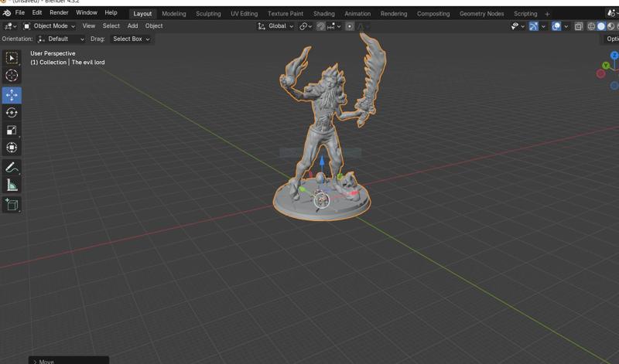This screenshot has width=619, height=364.
Task: Switch to the Sculpting workspace tab
Action: [x=208, y=13]
